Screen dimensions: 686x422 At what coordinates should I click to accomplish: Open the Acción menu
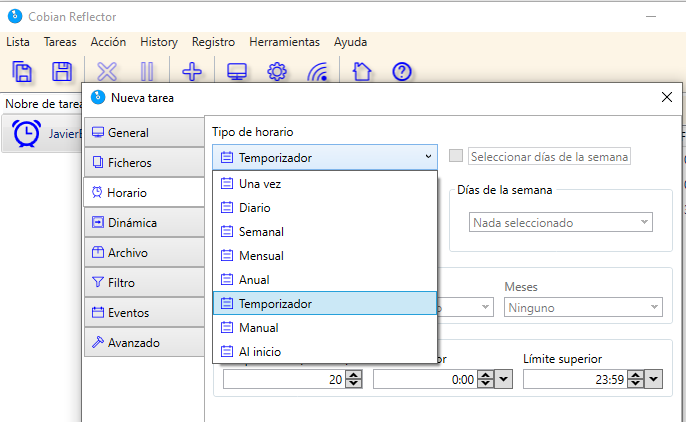(x=108, y=42)
